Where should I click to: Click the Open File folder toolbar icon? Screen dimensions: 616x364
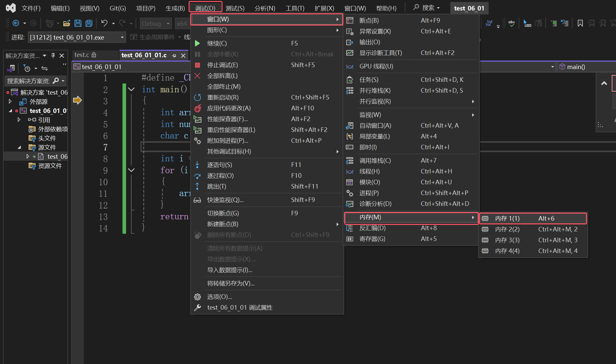pyautogui.click(x=67, y=23)
